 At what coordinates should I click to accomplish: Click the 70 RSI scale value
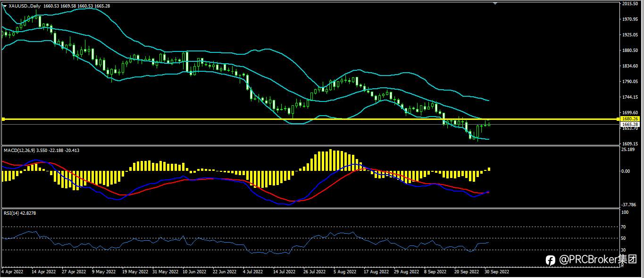[625, 227]
